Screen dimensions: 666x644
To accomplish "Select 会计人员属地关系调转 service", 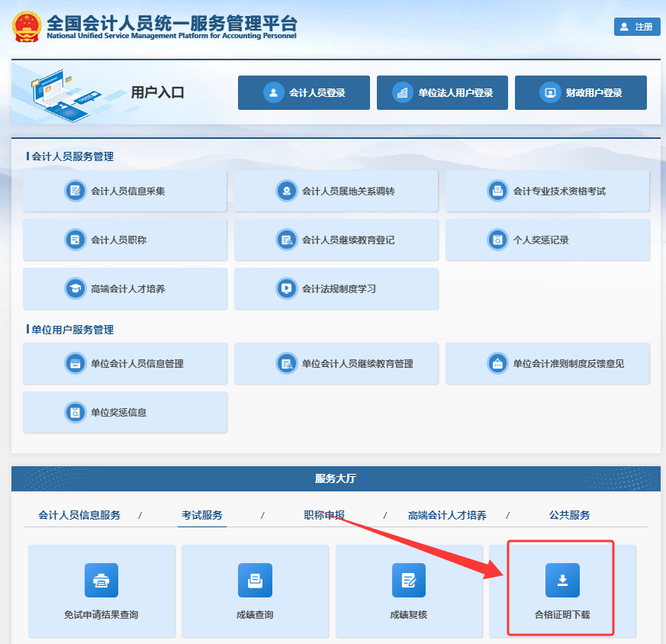I will click(x=336, y=191).
